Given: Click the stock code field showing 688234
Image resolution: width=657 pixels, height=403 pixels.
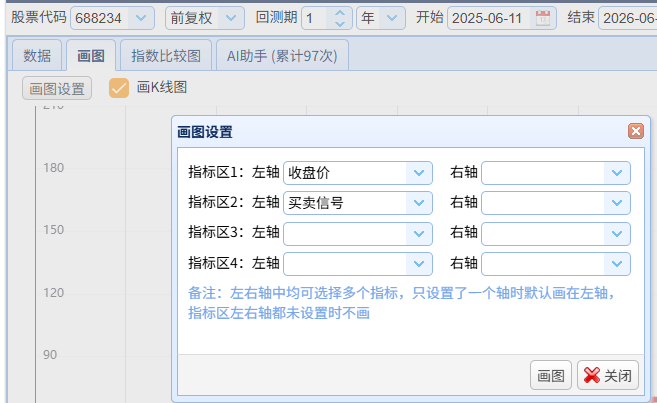Looking at the screenshot, I should click(100, 18).
